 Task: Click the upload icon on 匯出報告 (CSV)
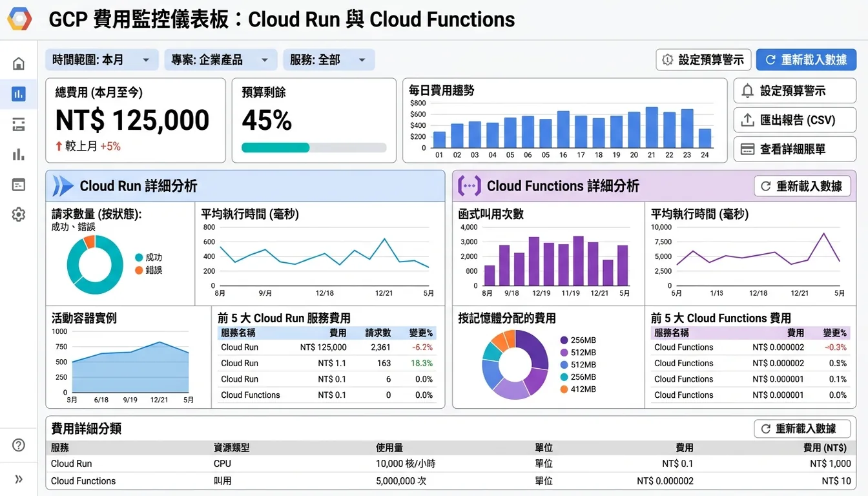point(747,120)
